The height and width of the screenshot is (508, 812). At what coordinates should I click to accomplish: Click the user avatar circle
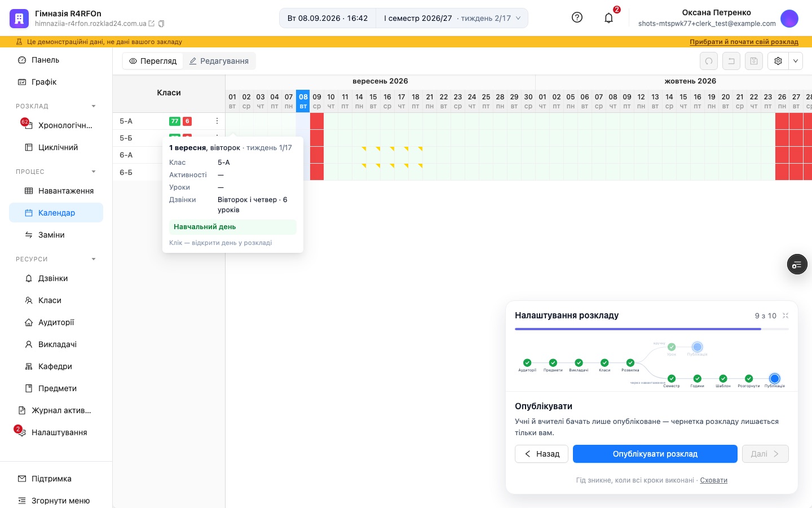789,18
